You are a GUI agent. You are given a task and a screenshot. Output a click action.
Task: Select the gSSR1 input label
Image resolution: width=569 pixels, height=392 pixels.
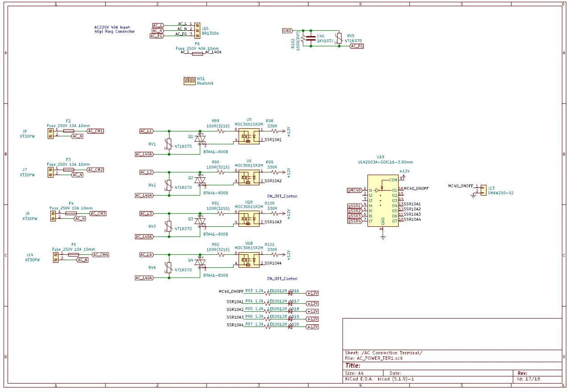coord(355,206)
